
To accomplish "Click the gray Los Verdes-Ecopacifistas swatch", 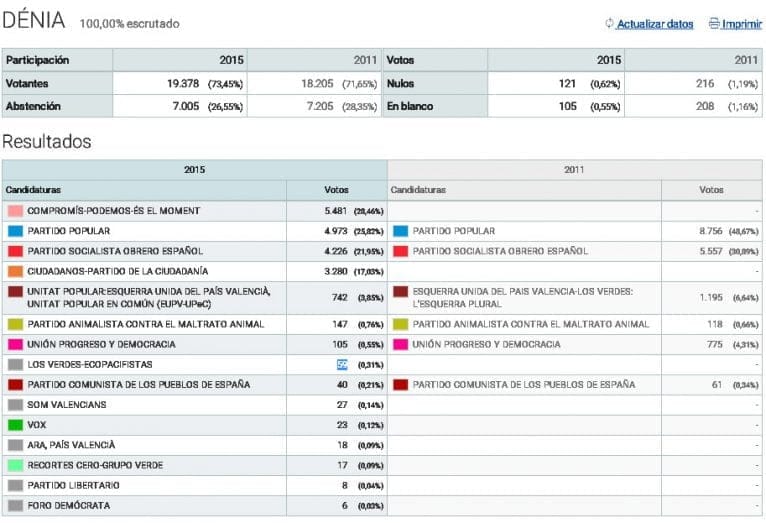I will [15, 364].
